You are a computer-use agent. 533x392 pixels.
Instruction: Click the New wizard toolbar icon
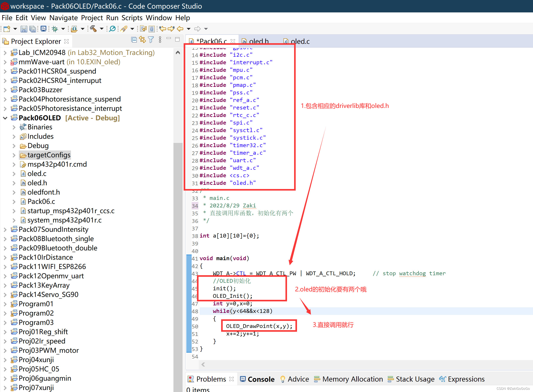tap(7, 29)
